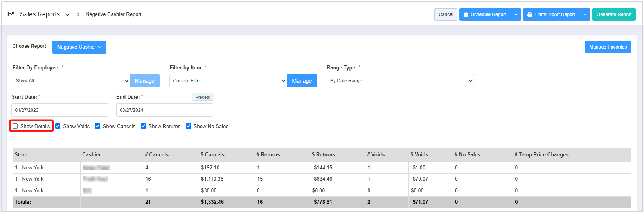This screenshot has width=644, height=212.
Task: Click the Cancel button
Action: coord(446,14)
